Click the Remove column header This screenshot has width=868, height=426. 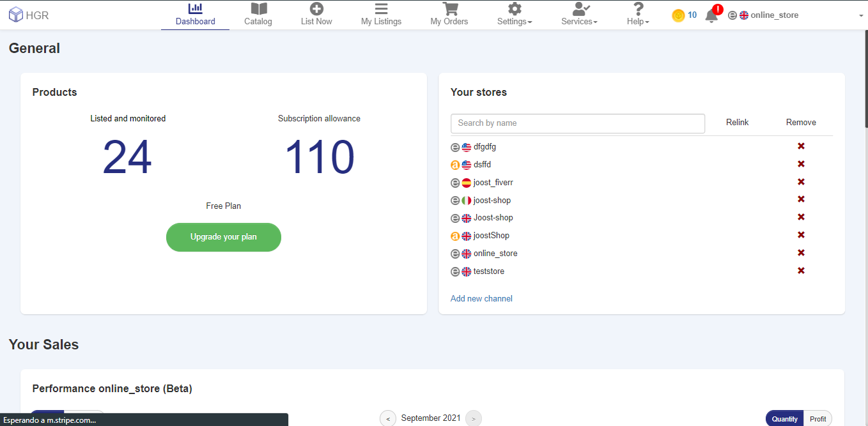[801, 122]
